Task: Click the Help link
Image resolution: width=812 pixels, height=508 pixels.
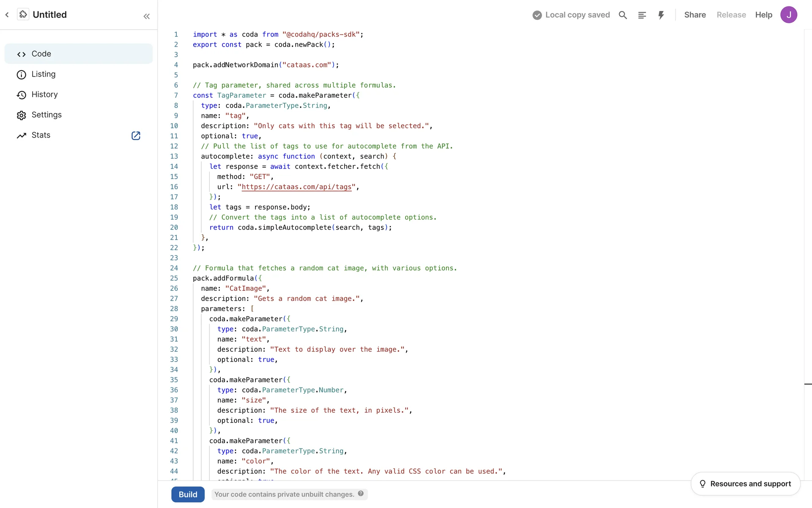Action: [763, 15]
